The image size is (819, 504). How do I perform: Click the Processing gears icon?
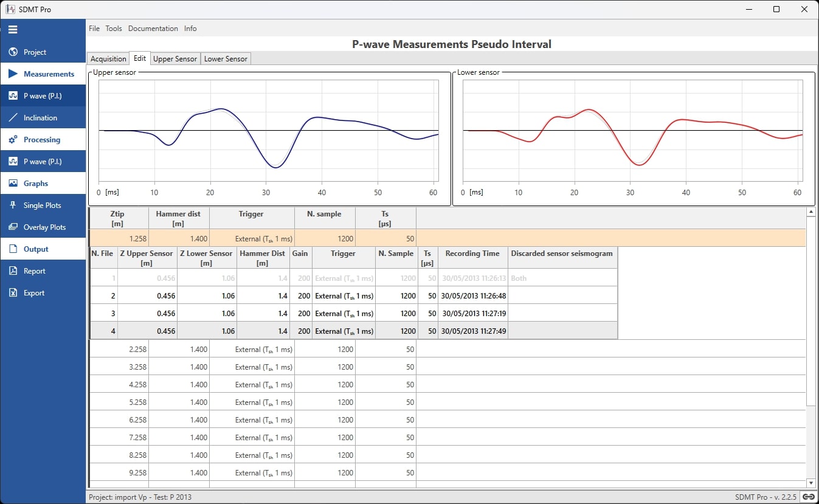point(13,140)
